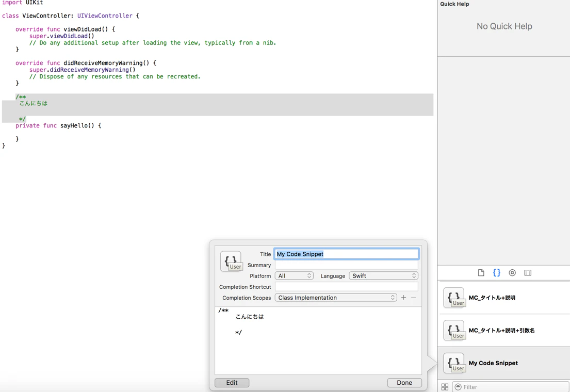The width and height of the screenshot is (570, 392).
Task: Click Done to close the snippet popover
Action: (x=404, y=383)
